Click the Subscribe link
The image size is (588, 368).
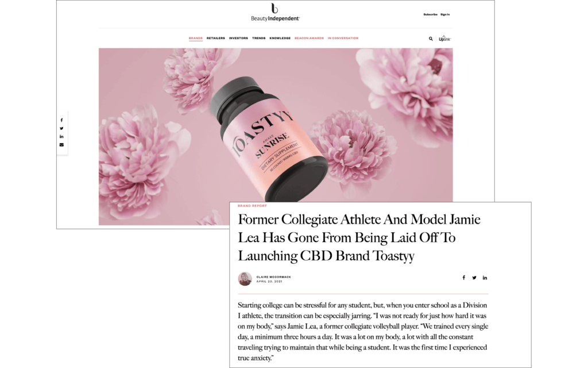(x=431, y=14)
